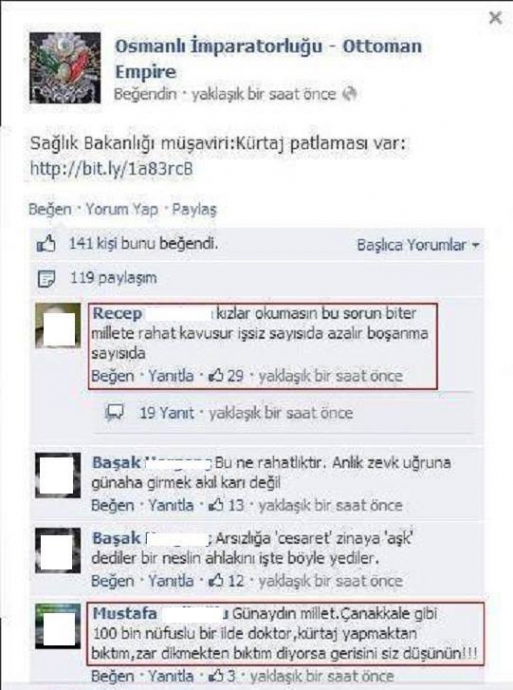Image resolution: width=513 pixels, height=690 pixels.
Task: Open Ottoman Empire page profile picture
Action: 65,68
